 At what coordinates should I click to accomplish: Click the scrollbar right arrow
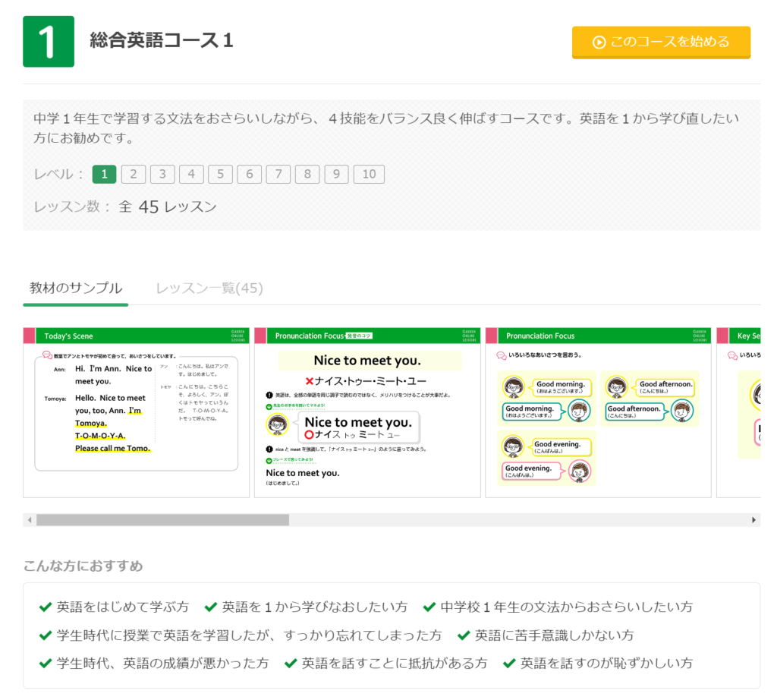coord(753,520)
